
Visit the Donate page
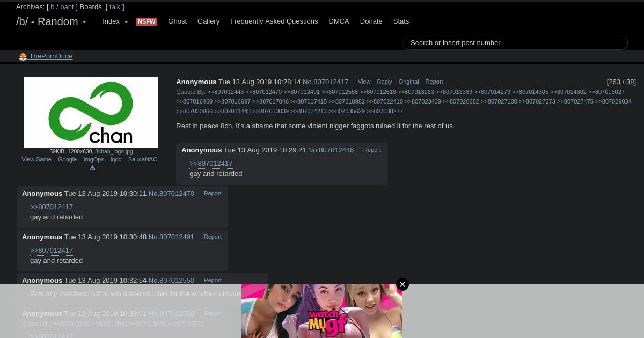pyautogui.click(x=371, y=21)
